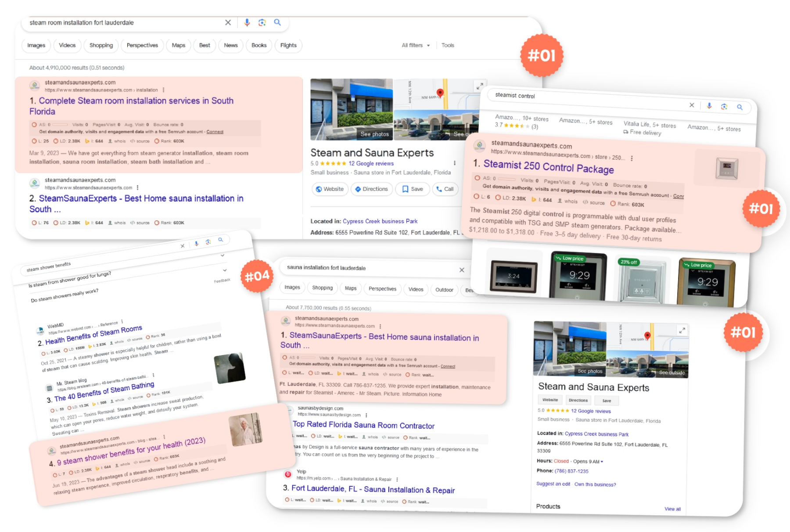Expand 'Is steam from shower good for lungs?' question

(224, 270)
